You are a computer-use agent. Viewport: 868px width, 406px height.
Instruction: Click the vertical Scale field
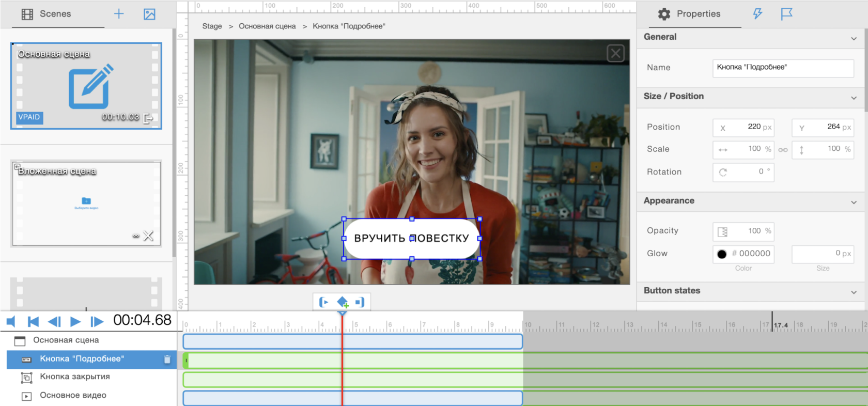[x=823, y=150]
